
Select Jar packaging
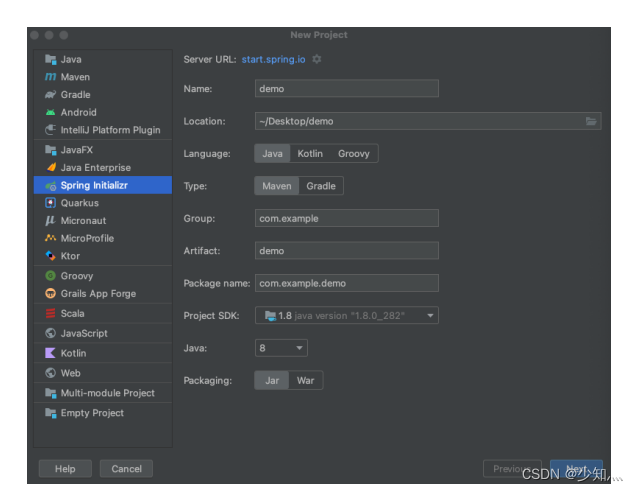click(x=272, y=380)
